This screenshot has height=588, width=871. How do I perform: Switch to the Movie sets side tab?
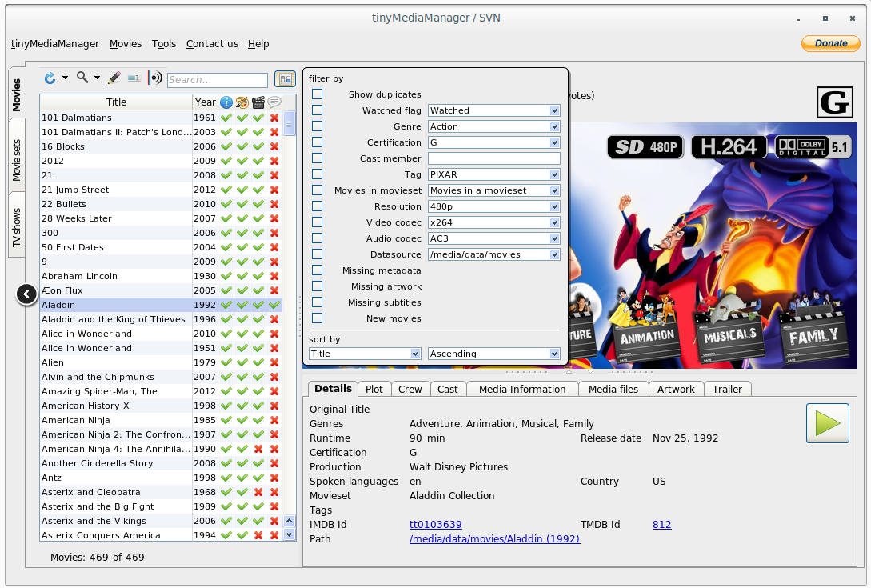coord(17,160)
